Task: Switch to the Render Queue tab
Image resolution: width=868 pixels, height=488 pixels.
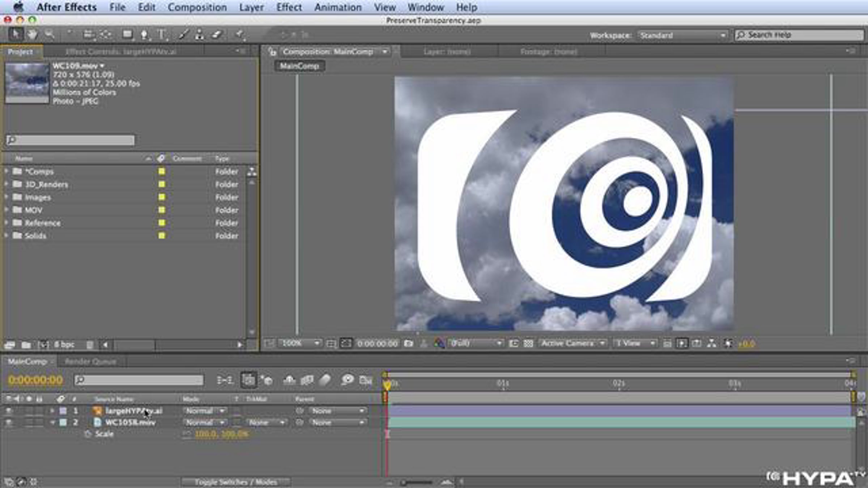Action: coord(90,361)
